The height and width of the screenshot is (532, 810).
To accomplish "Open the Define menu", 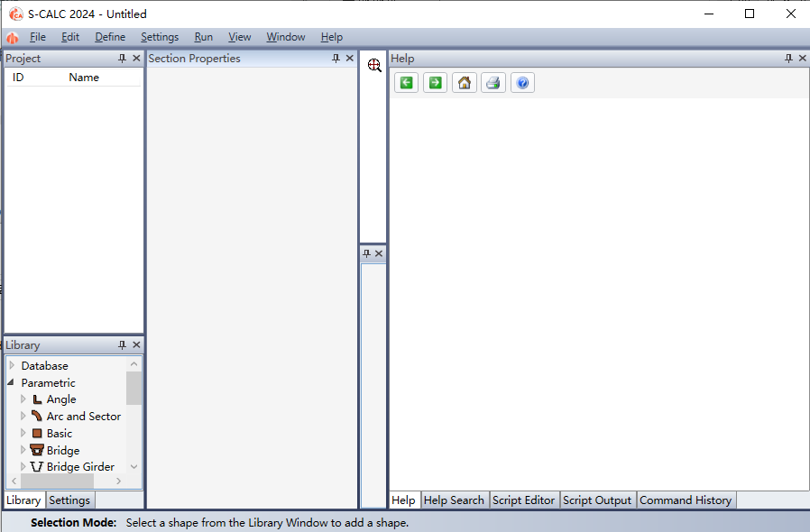I will click(x=110, y=37).
